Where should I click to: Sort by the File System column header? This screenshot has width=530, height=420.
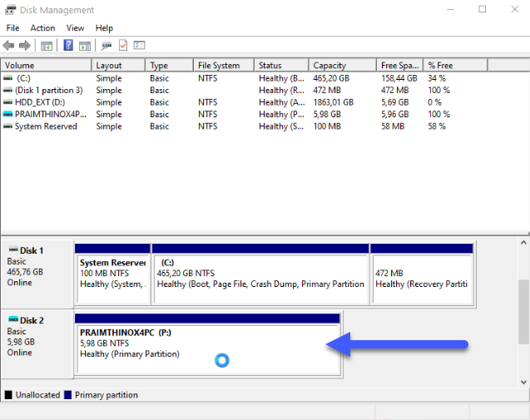pos(224,65)
